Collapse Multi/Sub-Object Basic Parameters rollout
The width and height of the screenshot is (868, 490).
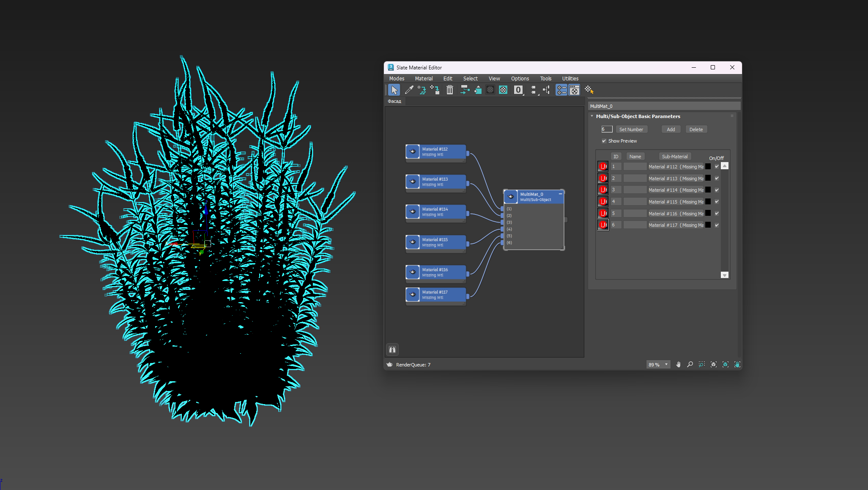coord(592,116)
